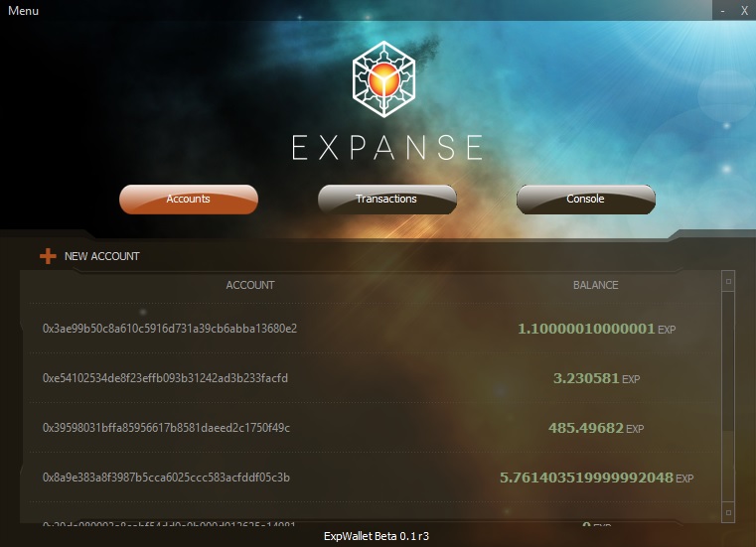Close the wallet window with X
The image size is (756, 547).
click(x=744, y=11)
